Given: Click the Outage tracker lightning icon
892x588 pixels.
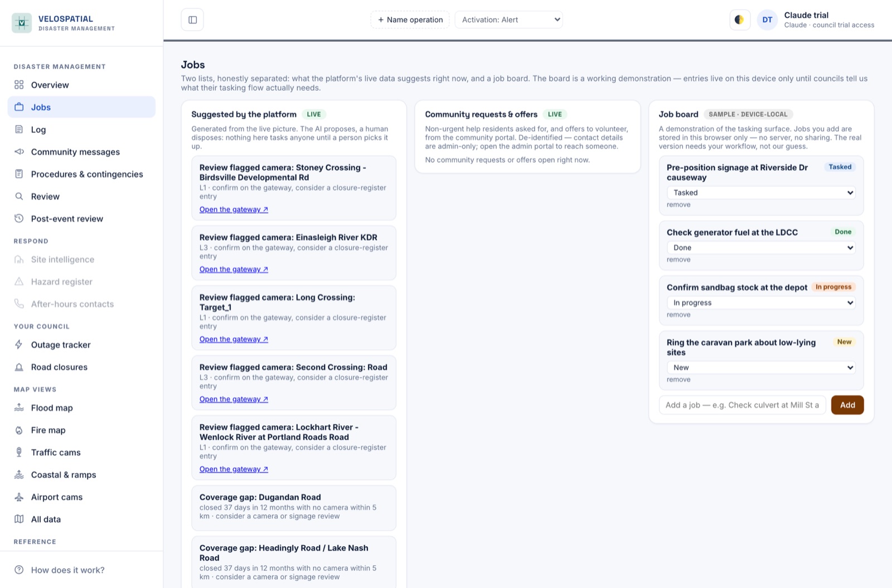Looking at the screenshot, I should [x=19, y=344].
